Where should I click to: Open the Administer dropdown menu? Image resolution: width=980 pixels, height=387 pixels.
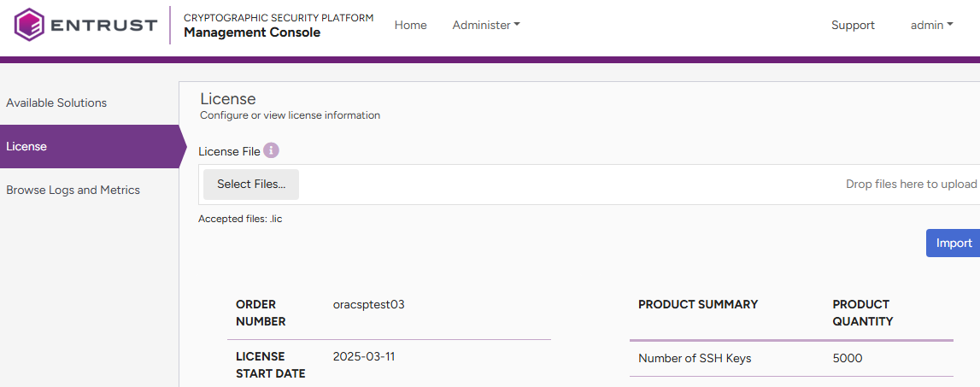[485, 26]
